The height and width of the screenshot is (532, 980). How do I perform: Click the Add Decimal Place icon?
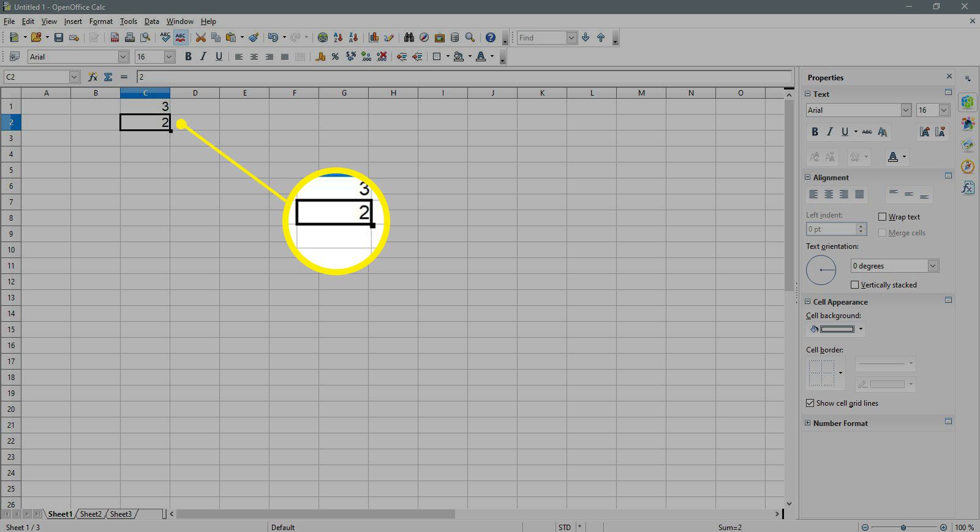[366, 56]
